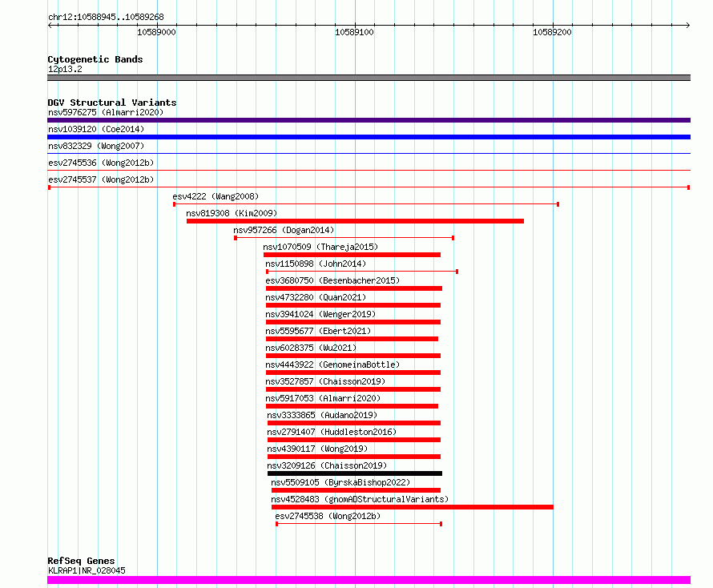713x588 pixels.
Task: Open variant esv2745536 (Wong2012b) label
Action: pyautogui.click(x=101, y=163)
